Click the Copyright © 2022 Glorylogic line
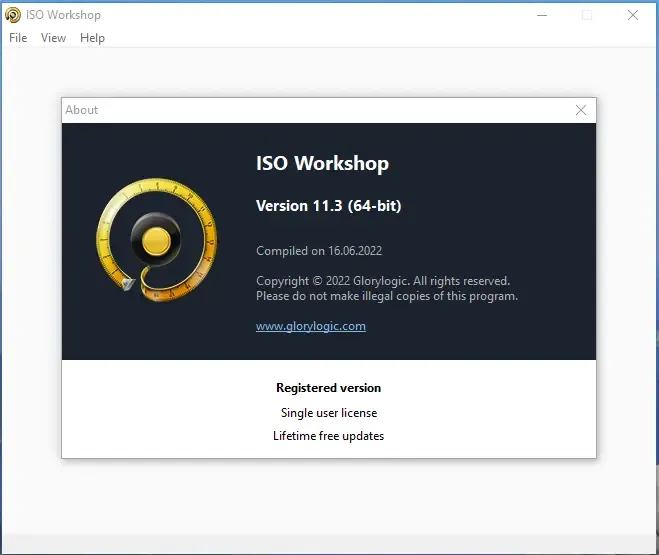Viewport: 659px width, 555px height. [x=383, y=281]
